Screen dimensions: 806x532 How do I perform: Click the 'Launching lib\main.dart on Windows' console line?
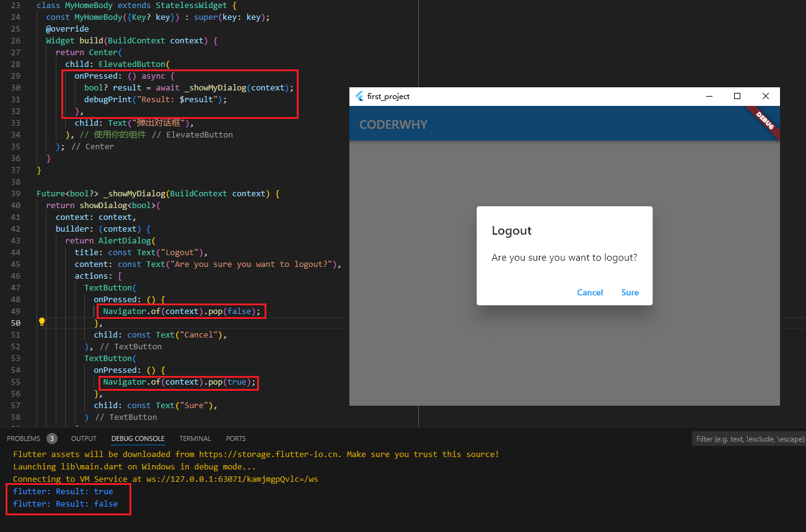(134, 466)
